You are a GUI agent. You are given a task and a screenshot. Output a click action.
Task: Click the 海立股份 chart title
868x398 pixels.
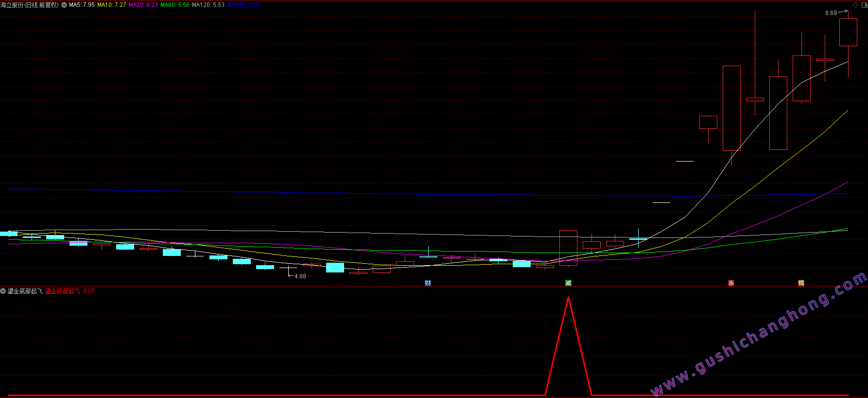coord(30,5)
